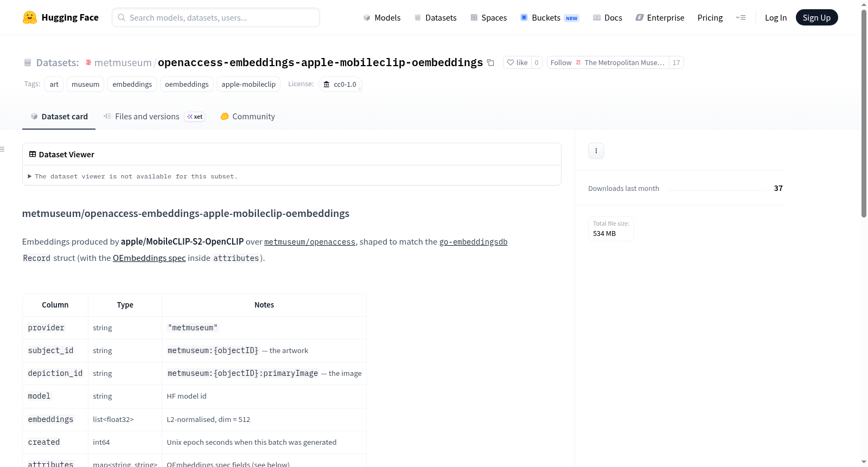The height and width of the screenshot is (467, 868).
Task: Open the three-dot more options button
Action: coord(596,151)
